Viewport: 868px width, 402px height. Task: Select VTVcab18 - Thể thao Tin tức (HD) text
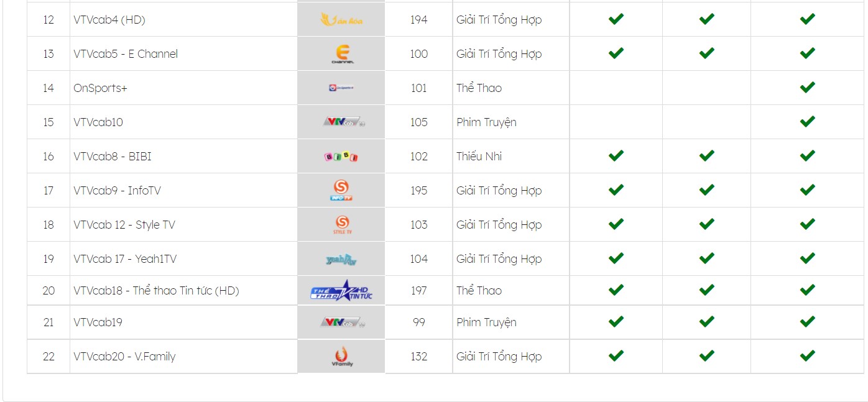pyautogui.click(x=156, y=290)
